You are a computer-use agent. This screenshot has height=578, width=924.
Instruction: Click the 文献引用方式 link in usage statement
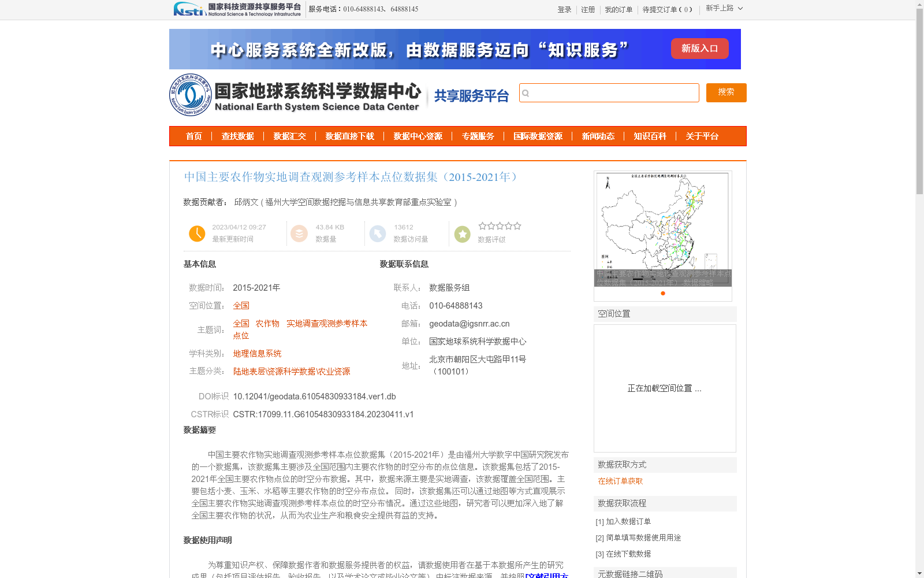(x=546, y=575)
